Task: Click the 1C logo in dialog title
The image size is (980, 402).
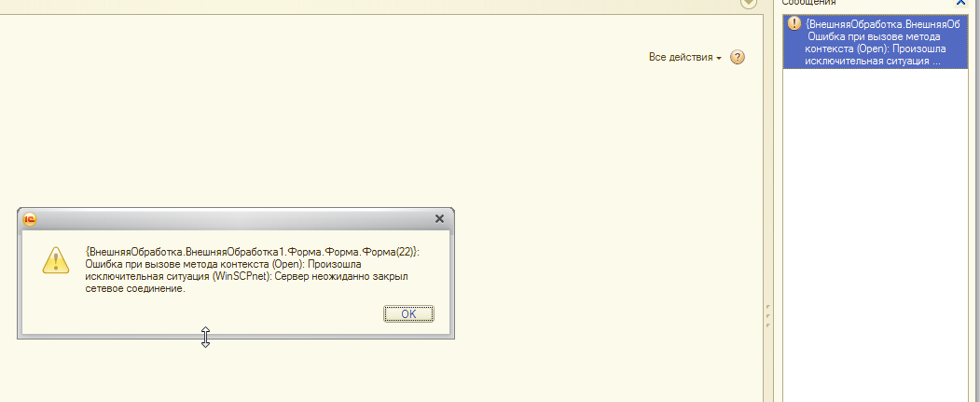Action: point(30,219)
